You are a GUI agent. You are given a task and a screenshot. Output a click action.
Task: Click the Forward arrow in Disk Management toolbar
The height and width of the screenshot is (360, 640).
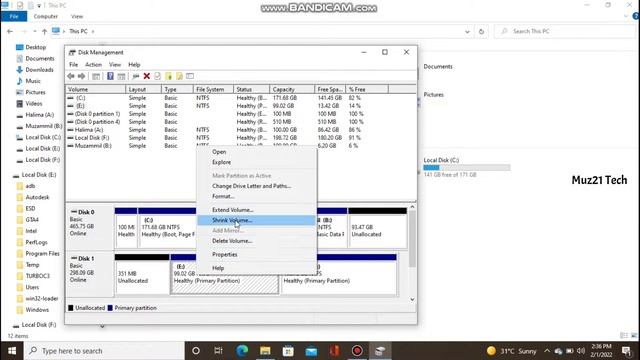click(81, 76)
